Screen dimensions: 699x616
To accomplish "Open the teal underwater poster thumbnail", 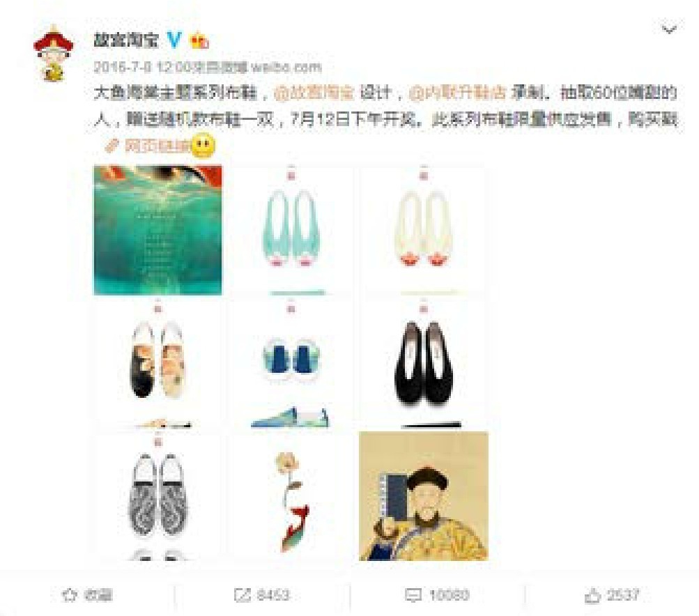I will click(158, 230).
